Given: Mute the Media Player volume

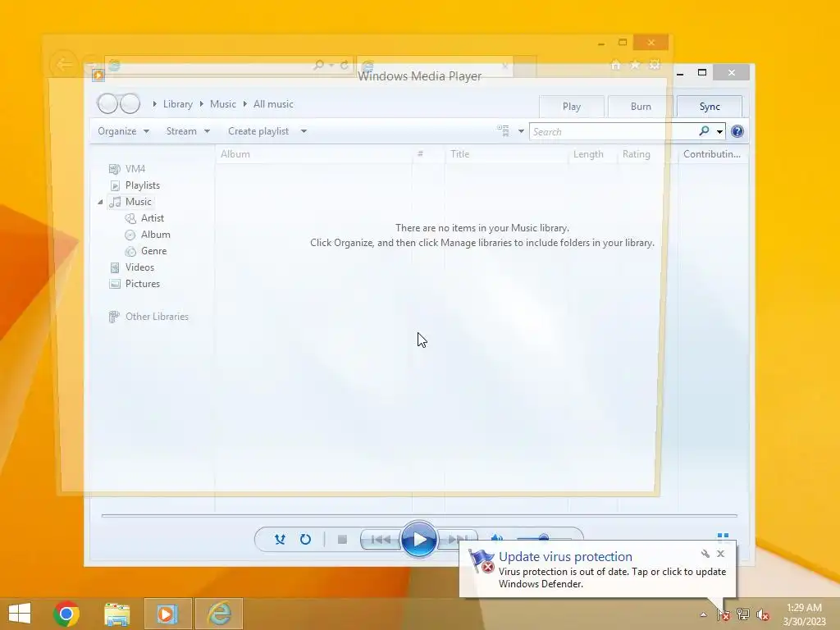Looking at the screenshot, I should tap(496, 537).
